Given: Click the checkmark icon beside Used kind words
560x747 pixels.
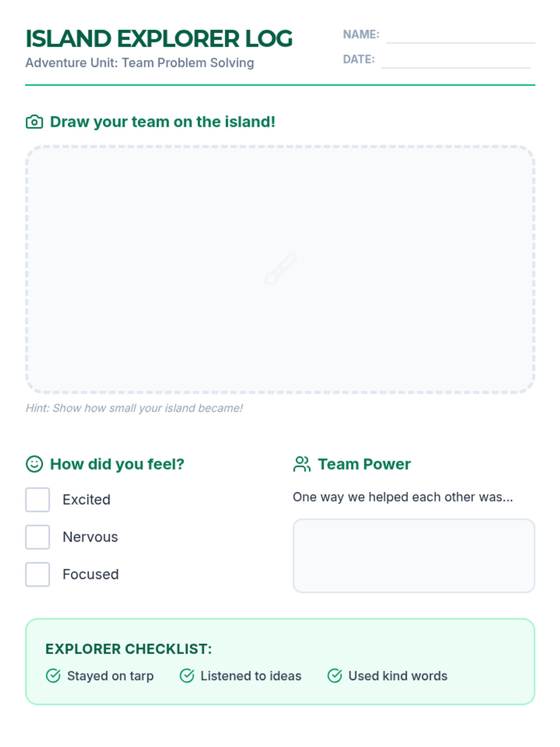Looking at the screenshot, I should (x=335, y=676).
